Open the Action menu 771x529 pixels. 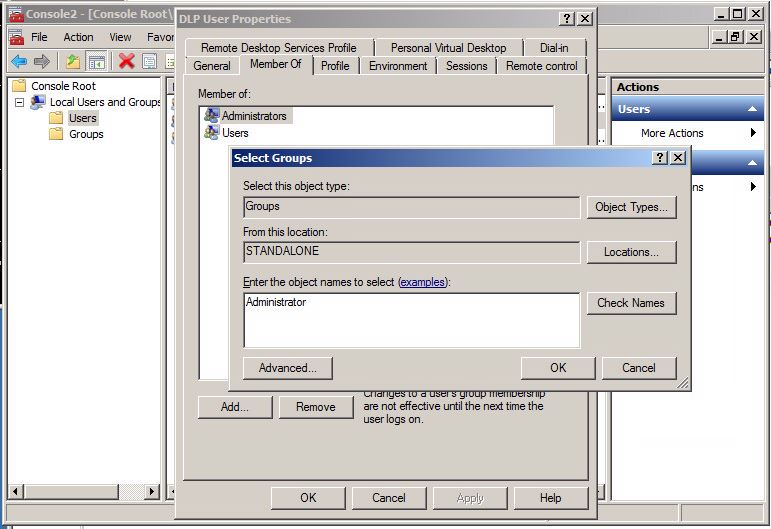78,37
